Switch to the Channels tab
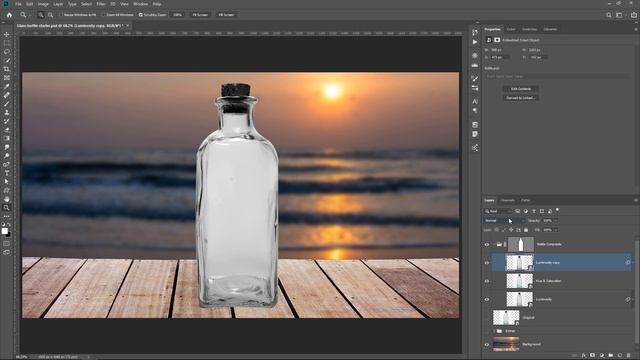640x360 pixels. tap(507, 200)
